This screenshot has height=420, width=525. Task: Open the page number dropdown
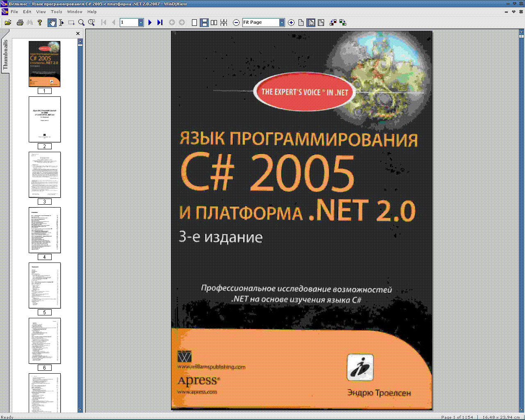pos(141,23)
